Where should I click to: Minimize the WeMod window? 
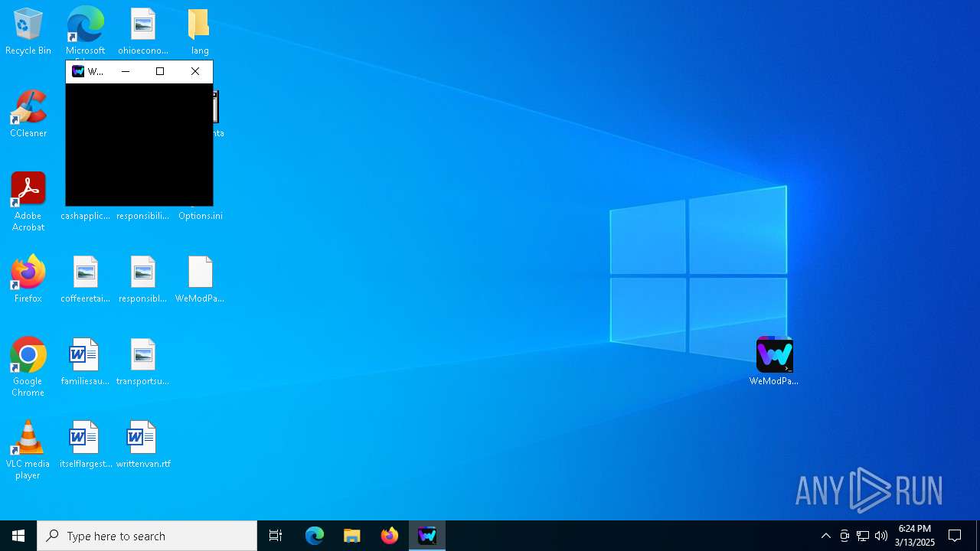point(126,71)
